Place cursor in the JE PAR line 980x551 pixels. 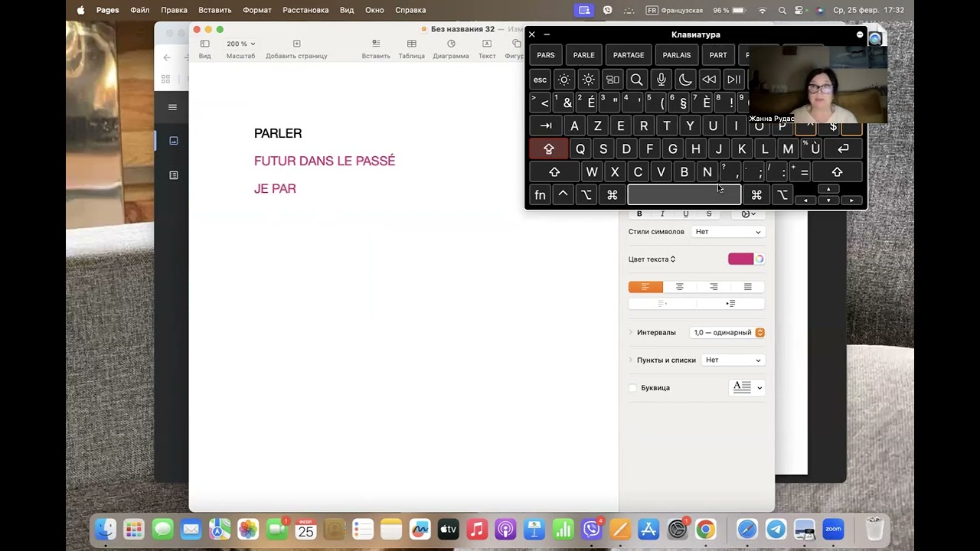275,189
